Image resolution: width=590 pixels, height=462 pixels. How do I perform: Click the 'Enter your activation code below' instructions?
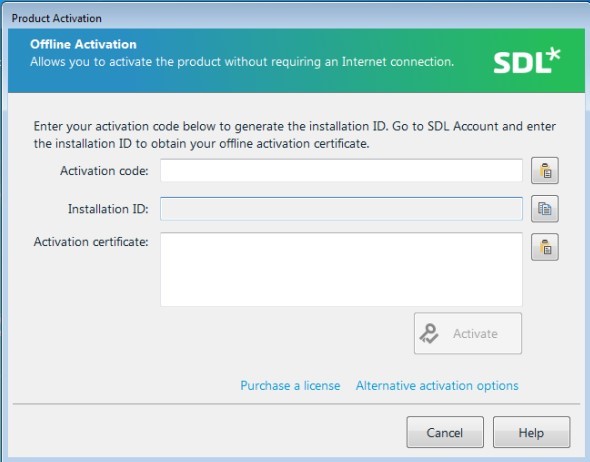pyautogui.click(x=295, y=135)
